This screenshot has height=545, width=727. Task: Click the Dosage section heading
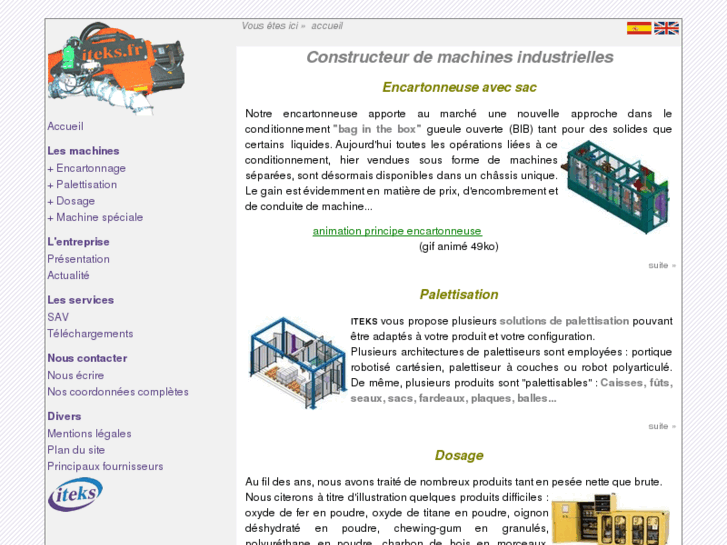tap(459, 455)
